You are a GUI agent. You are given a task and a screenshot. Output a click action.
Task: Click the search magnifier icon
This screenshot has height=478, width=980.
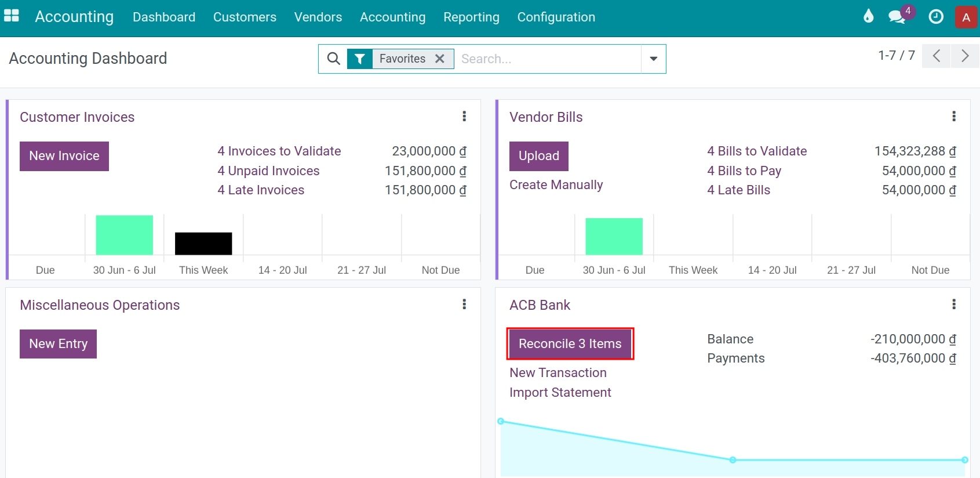point(333,59)
